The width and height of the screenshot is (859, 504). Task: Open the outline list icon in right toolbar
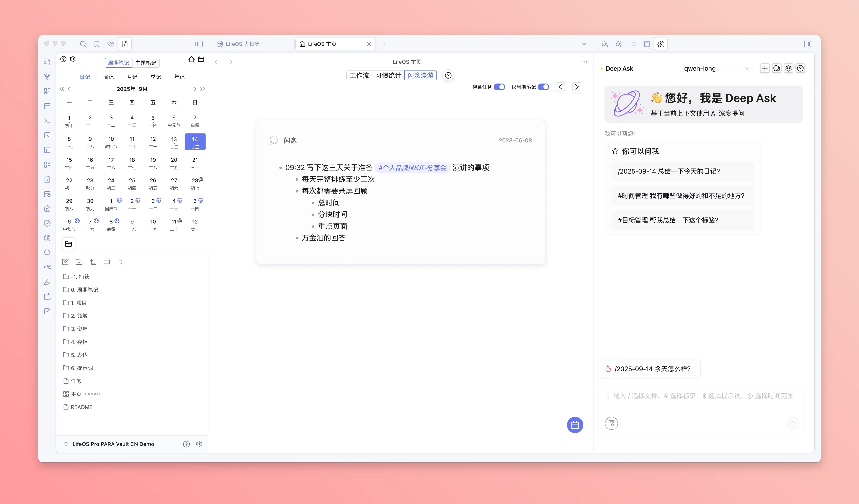pos(633,44)
